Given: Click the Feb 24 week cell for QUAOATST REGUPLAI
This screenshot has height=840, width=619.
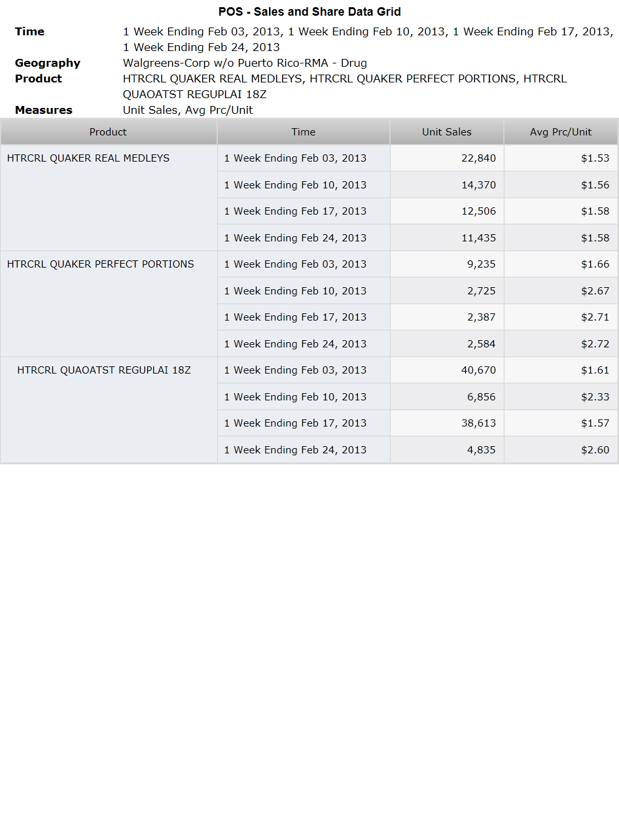Looking at the screenshot, I should click(304, 450).
